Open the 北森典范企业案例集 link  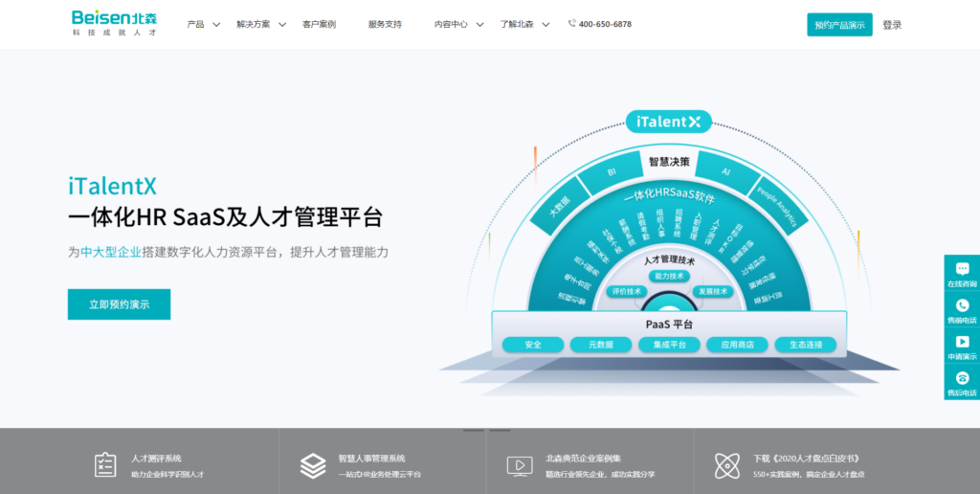[583, 459]
